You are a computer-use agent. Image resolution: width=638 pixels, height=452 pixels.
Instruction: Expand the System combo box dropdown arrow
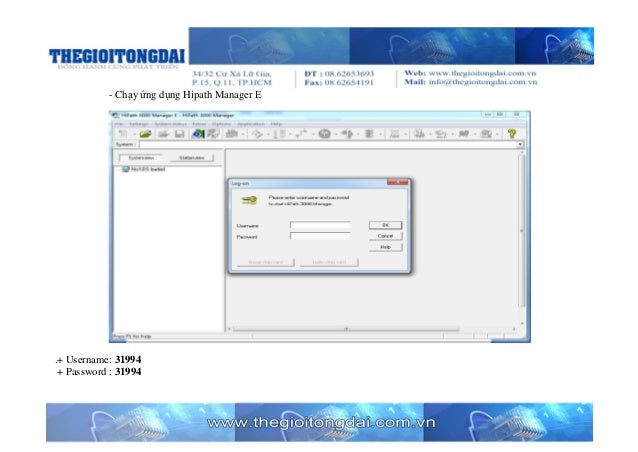point(520,144)
